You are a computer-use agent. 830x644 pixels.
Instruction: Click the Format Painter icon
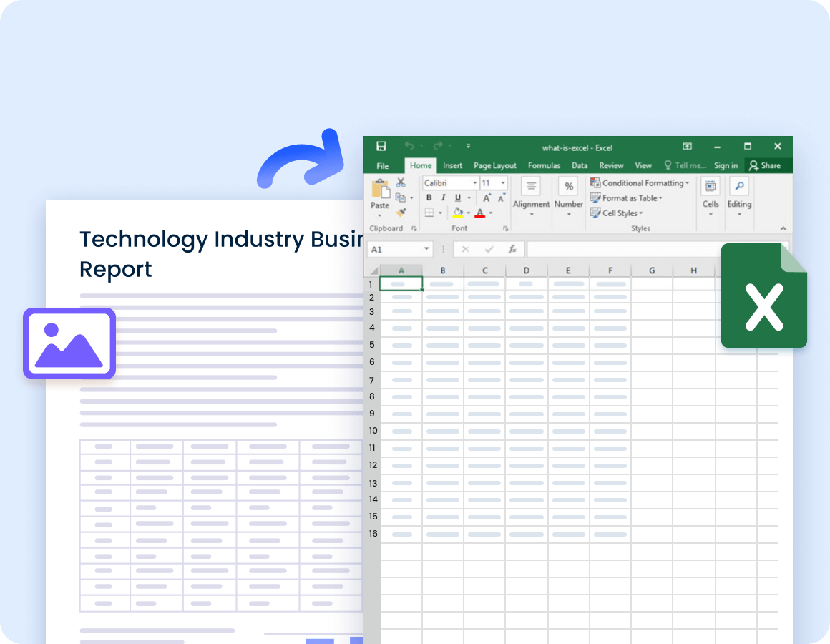(x=401, y=213)
